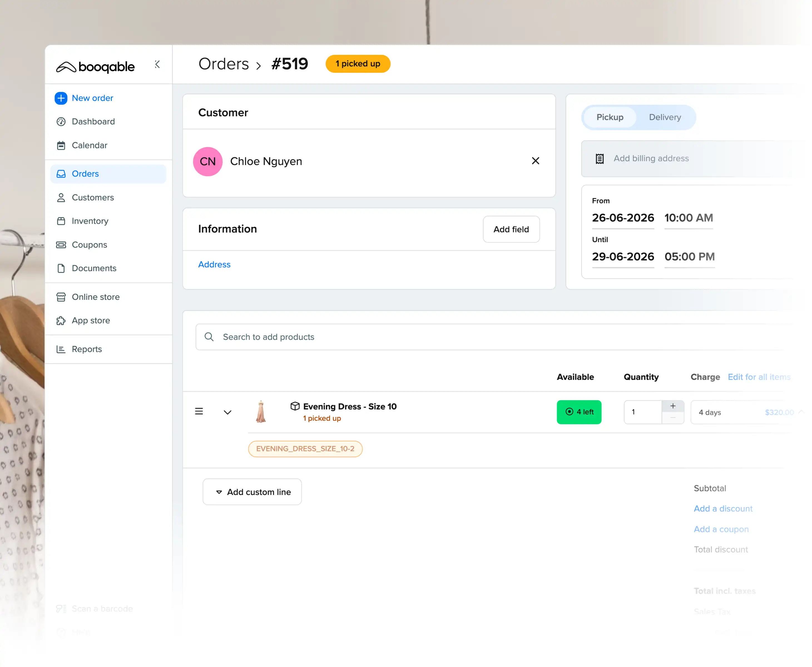Image resolution: width=812 pixels, height=667 pixels.
Task: Click Edit for all items link
Action: pyautogui.click(x=759, y=377)
